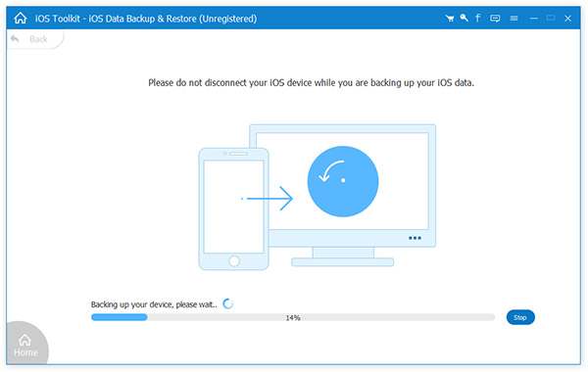Click the home icon in title bar

[21, 18]
